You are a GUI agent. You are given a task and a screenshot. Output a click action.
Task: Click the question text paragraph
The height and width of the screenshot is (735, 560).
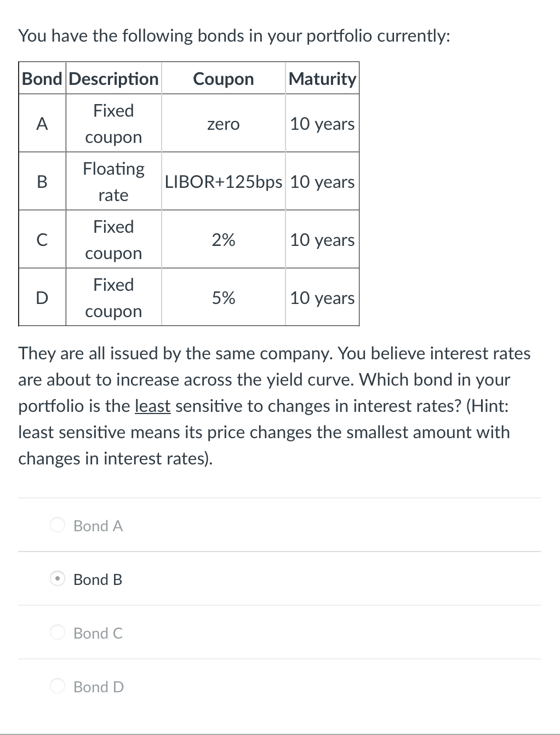coord(274,405)
